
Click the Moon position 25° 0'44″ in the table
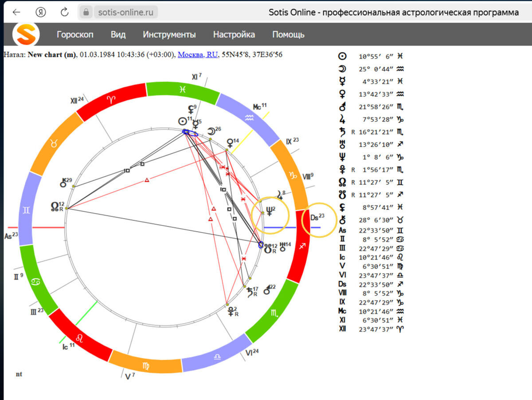pos(376,69)
